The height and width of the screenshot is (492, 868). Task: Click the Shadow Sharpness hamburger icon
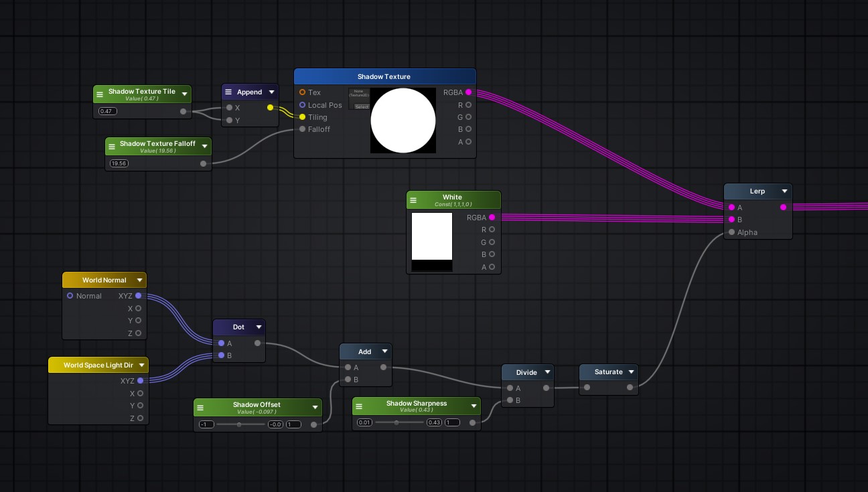click(x=359, y=406)
